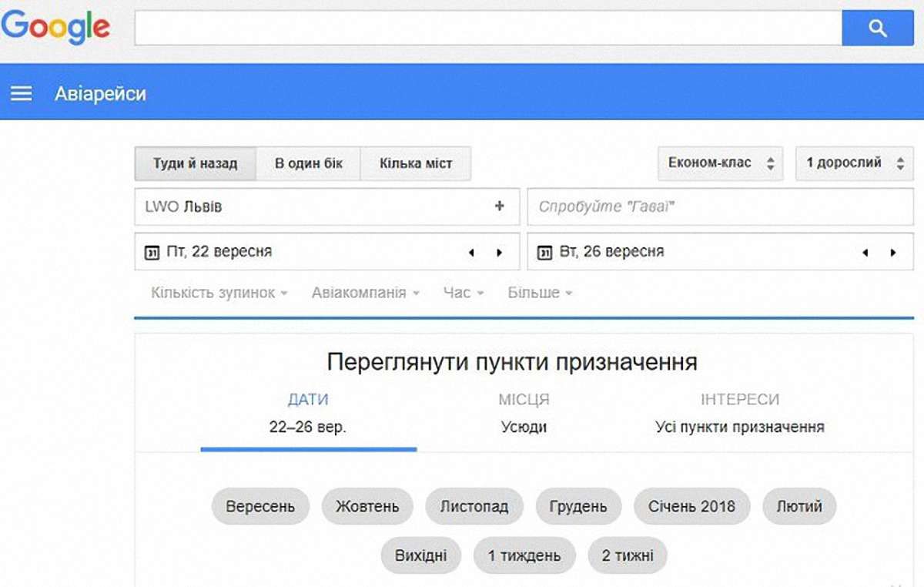Switch to the ДАТИ tab
Image resolution: width=924 pixels, height=587 pixels.
coord(308,414)
